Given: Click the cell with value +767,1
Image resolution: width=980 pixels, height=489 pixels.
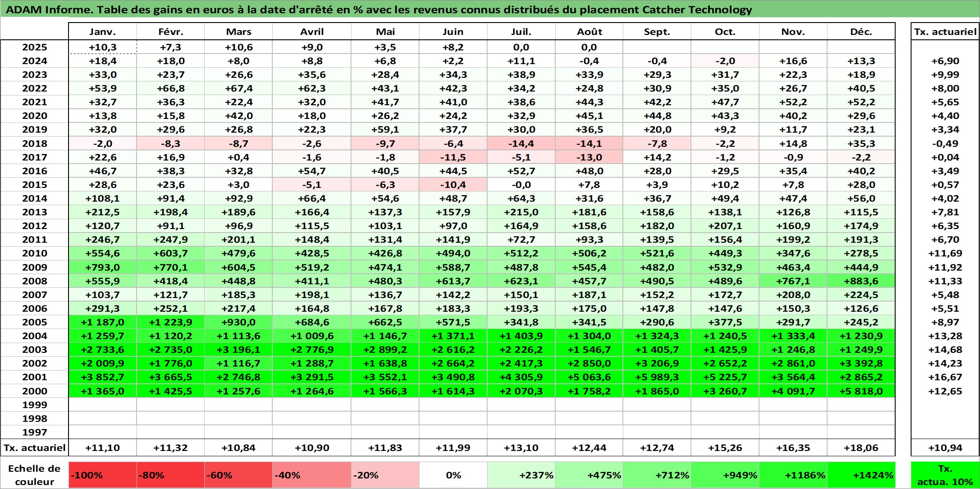Looking at the screenshot, I should pos(793,281).
